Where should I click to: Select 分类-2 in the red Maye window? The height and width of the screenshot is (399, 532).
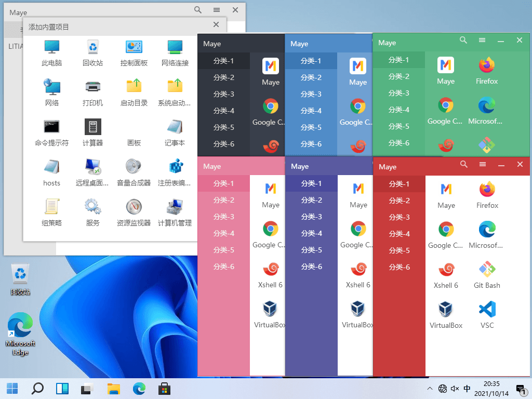(400, 201)
